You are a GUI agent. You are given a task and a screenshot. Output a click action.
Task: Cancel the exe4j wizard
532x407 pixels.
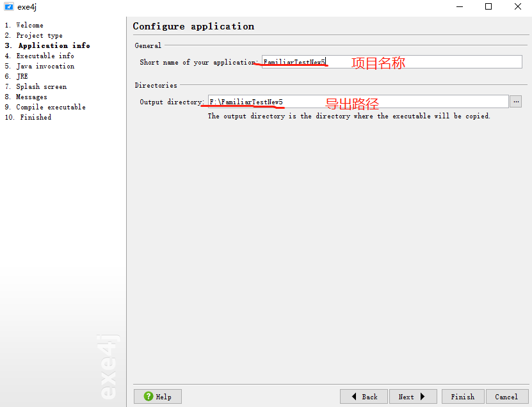click(507, 396)
